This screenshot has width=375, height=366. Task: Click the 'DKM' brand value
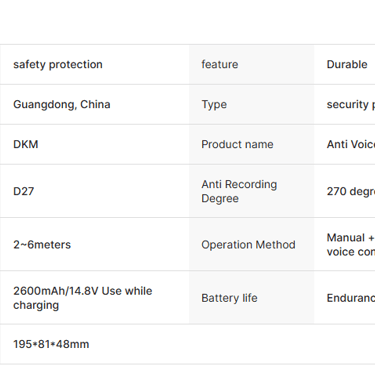(x=26, y=144)
